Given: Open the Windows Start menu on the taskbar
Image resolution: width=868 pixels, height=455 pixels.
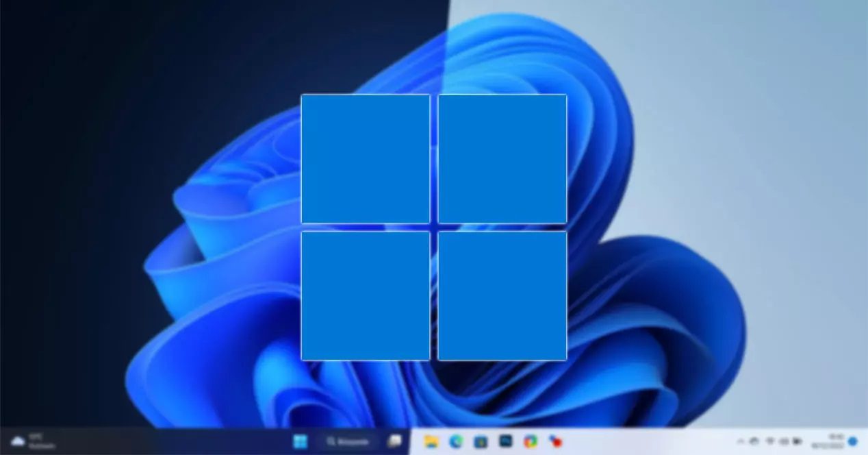Looking at the screenshot, I should coord(301,441).
